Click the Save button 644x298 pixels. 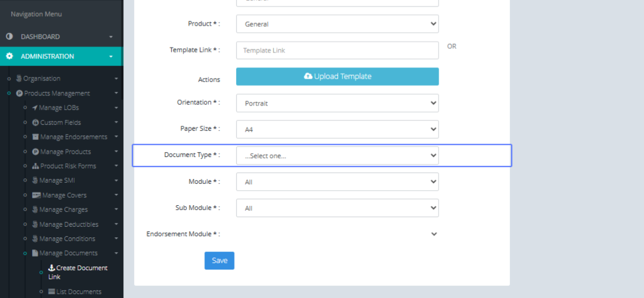[x=219, y=260]
